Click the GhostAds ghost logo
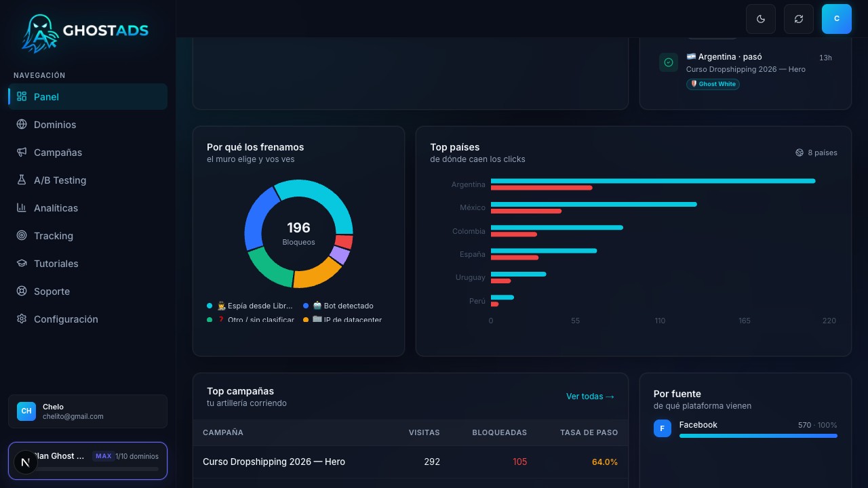This screenshot has width=868, height=488. point(39,33)
